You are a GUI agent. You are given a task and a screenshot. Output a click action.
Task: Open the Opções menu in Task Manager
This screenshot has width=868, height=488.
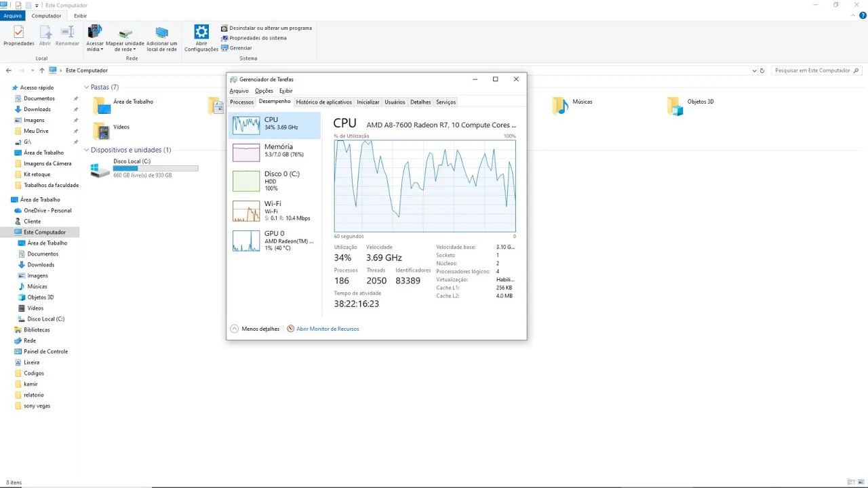point(264,91)
